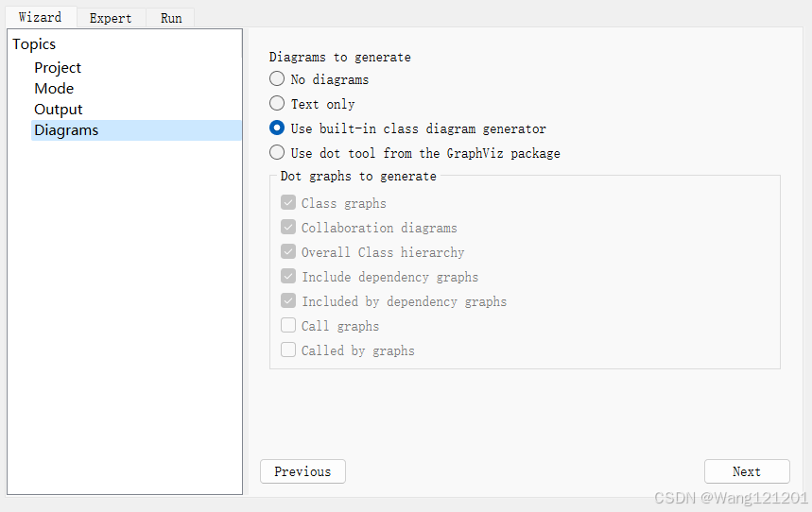The image size is (812, 512).
Task: Select Project in Topics list
Action: 58,68
